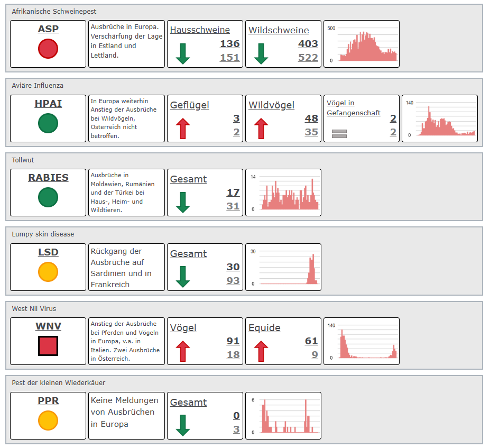Viewport: 490px width, 448px height.
Task: Click the Wildschweine current count 403
Action: pyautogui.click(x=308, y=44)
